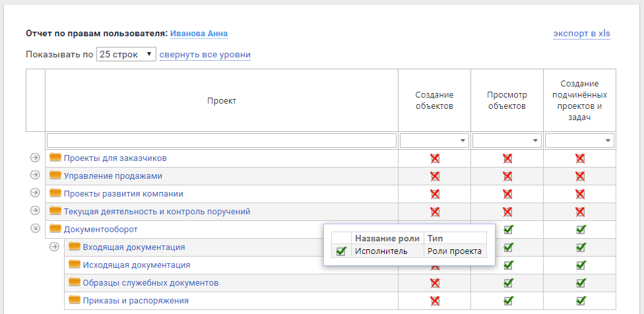Click red cross in Создание объектов for Приказы и распоряжения
Screen dimensions: 644x314
(435, 301)
